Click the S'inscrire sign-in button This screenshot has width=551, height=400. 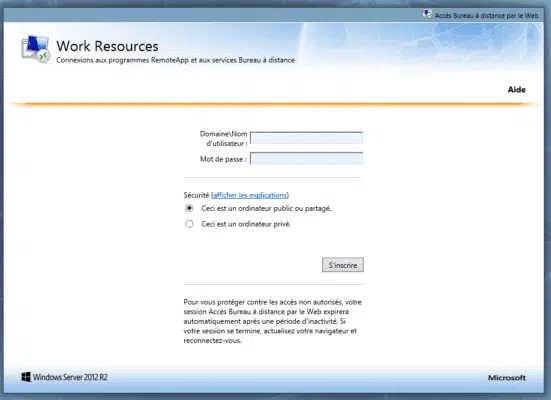(343, 265)
